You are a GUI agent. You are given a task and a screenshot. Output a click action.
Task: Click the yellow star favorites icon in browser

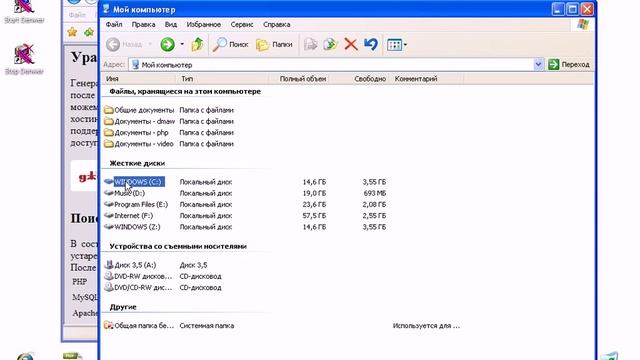click(x=72, y=32)
